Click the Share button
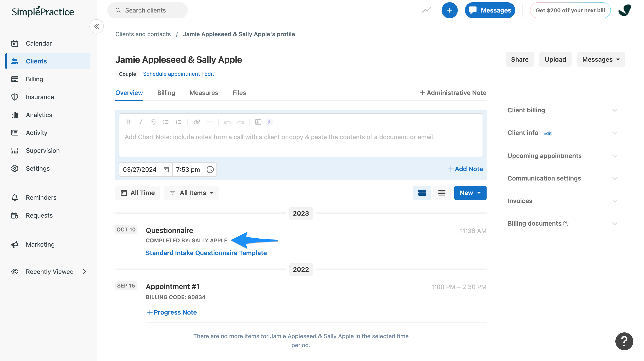Screen dimensions: 644x361 [519, 59]
